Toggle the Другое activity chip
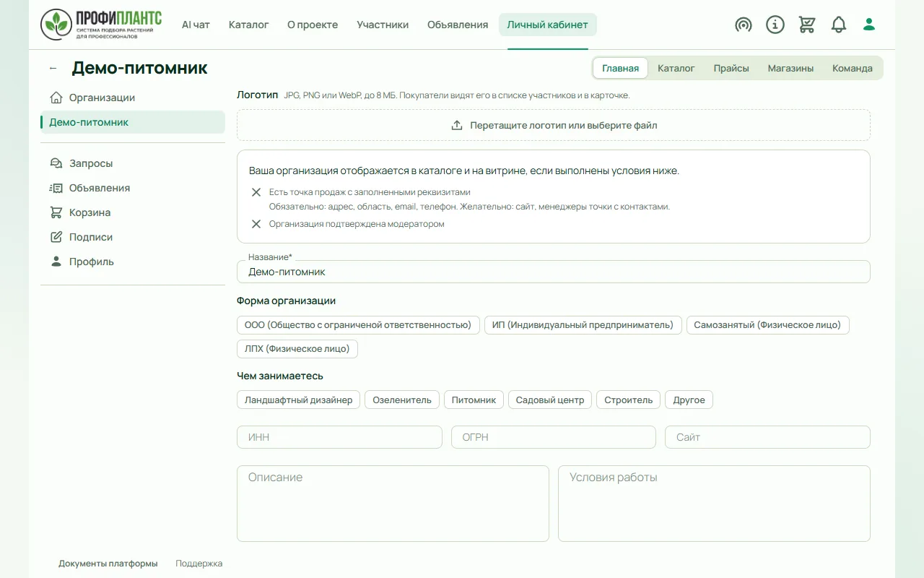Image resolution: width=924 pixels, height=578 pixels. [689, 400]
